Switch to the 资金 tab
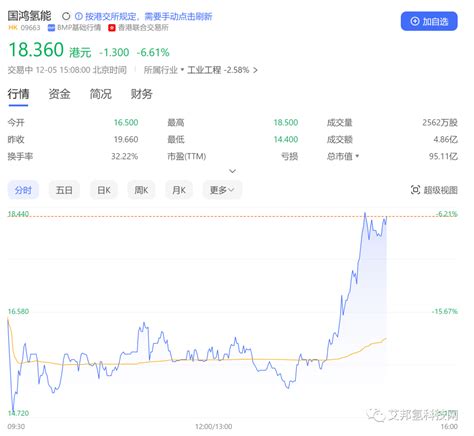Screen dimensions: 474x436 (59, 94)
